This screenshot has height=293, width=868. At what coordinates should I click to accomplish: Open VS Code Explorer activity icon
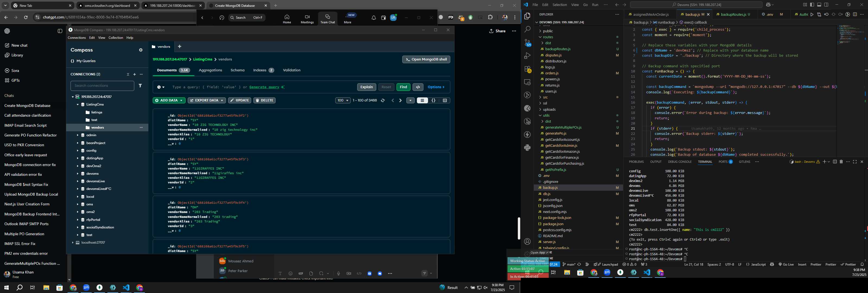[x=527, y=16]
